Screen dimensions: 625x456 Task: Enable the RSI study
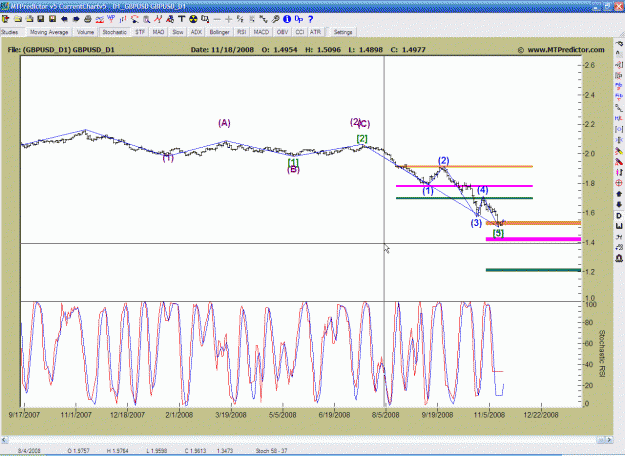[242, 32]
